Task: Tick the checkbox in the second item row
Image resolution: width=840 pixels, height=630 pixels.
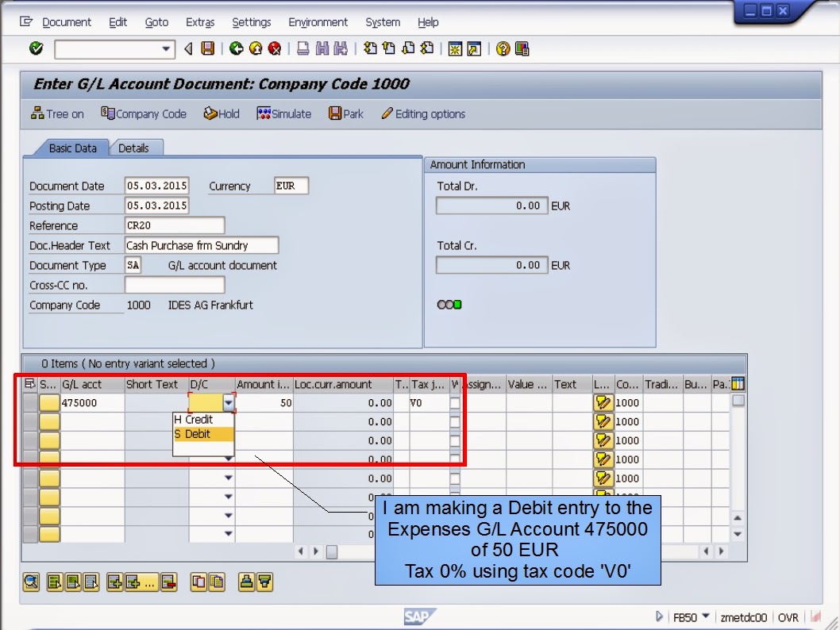Action: pyautogui.click(x=455, y=421)
